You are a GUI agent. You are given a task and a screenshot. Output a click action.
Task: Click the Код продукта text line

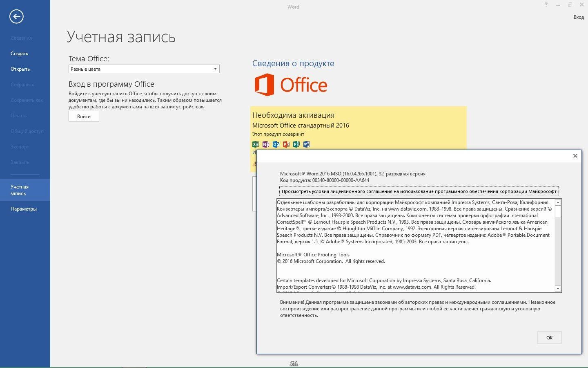tap(325, 180)
